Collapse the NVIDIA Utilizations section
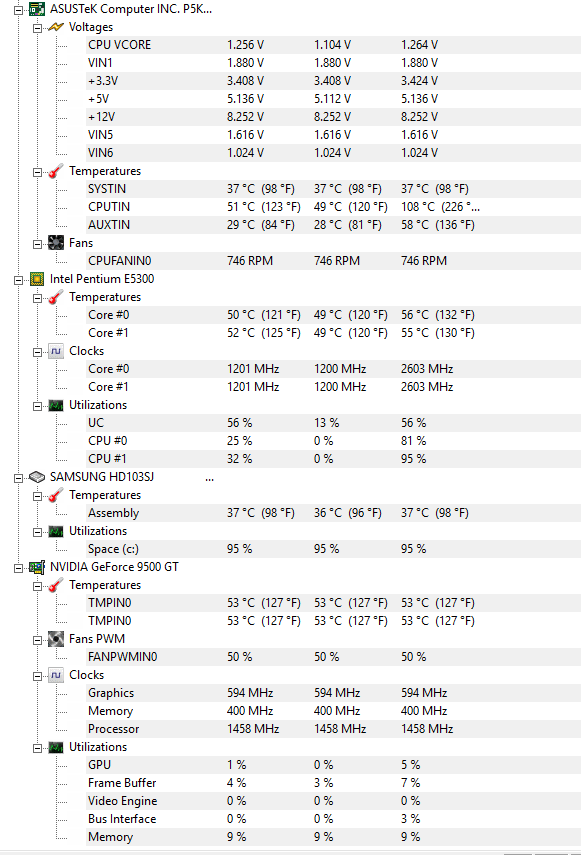The image size is (581, 855). click(x=38, y=748)
